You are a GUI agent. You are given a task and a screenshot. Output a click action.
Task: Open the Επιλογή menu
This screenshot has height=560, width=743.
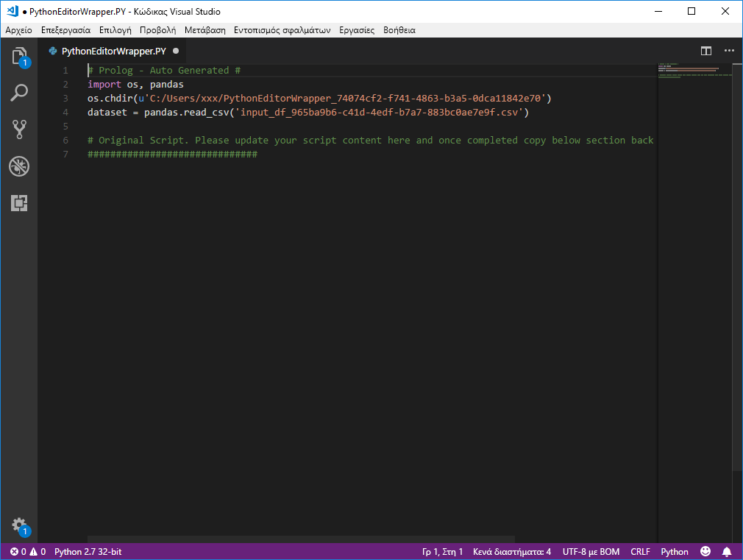point(115,30)
